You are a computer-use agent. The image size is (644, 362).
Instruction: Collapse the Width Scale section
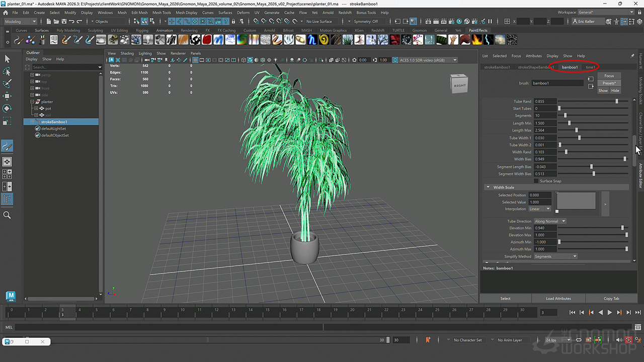(488, 188)
